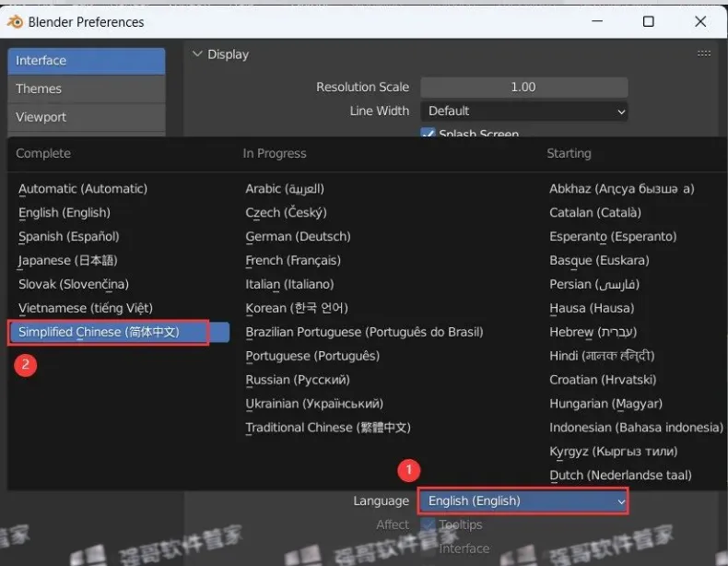Select Abkhaz language option

pos(622,189)
